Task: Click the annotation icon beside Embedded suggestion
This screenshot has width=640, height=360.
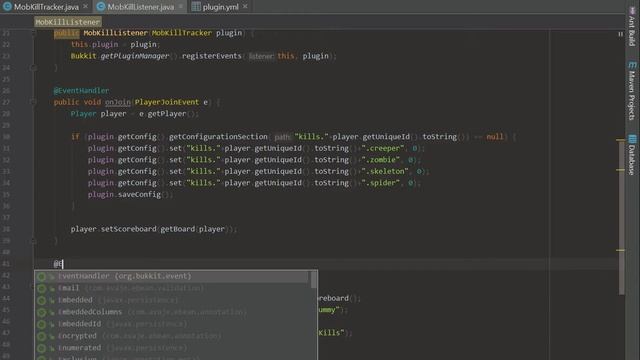Action: coord(41,300)
